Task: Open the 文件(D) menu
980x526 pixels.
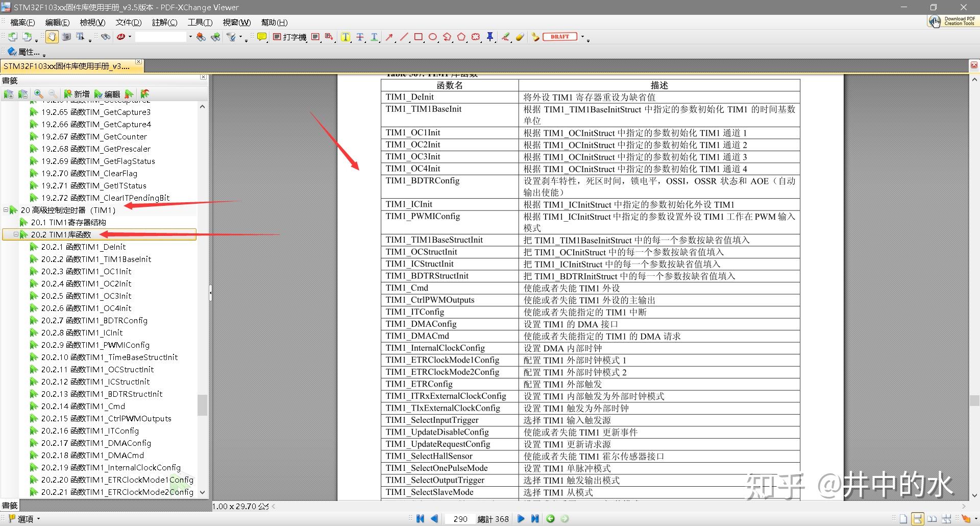Action: pos(128,22)
